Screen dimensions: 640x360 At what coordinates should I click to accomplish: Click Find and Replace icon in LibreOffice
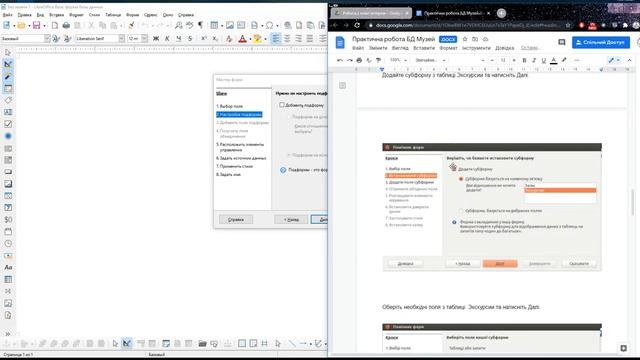[178, 26]
